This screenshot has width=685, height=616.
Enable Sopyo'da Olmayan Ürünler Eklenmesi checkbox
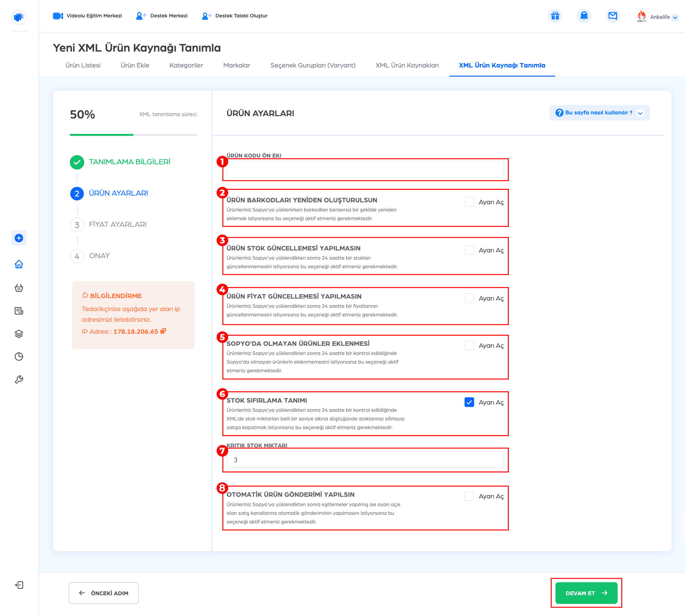click(x=469, y=345)
